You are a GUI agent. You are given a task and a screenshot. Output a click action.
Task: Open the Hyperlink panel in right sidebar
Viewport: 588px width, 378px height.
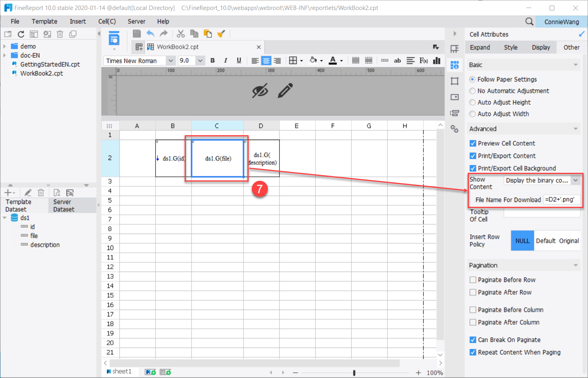pos(454,129)
